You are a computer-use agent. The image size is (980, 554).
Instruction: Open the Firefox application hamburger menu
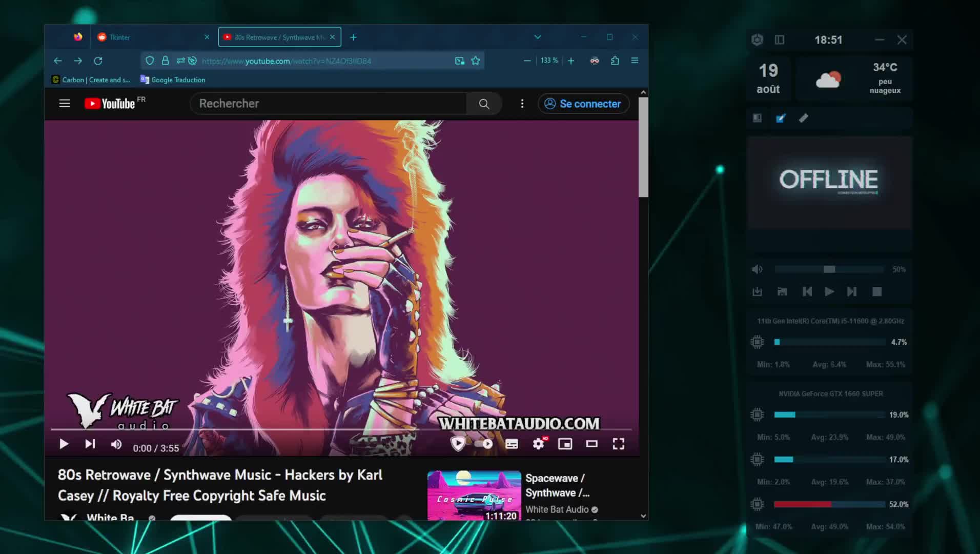click(635, 61)
